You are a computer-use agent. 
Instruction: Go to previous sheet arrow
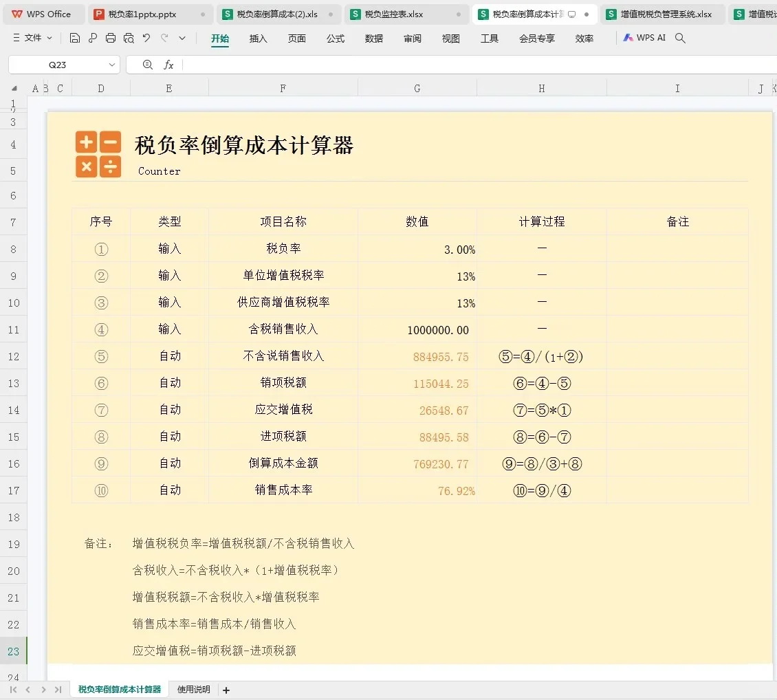(x=28, y=690)
